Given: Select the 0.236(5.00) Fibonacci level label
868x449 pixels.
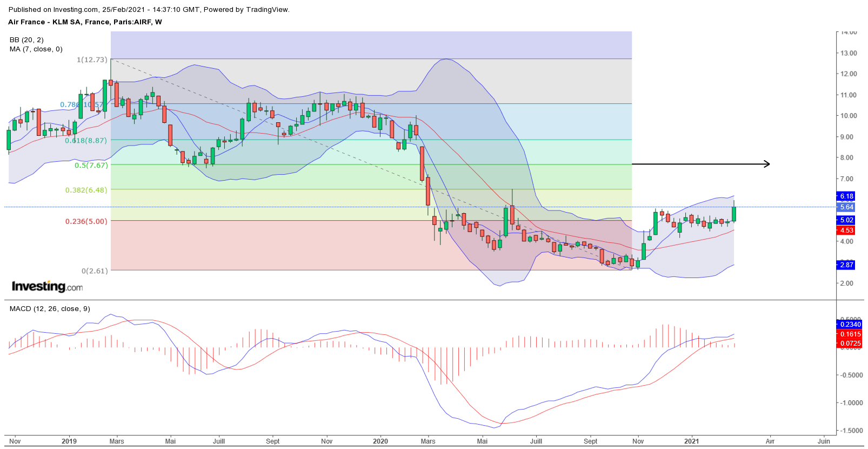Looking at the screenshot, I should (x=86, y=222).
